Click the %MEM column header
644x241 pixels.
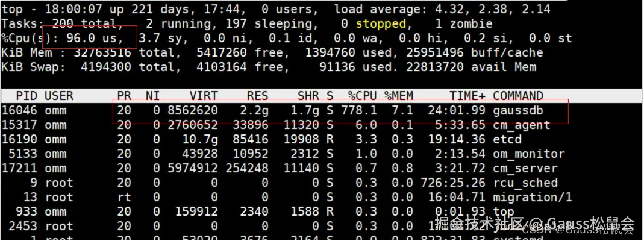coord(398,96)
